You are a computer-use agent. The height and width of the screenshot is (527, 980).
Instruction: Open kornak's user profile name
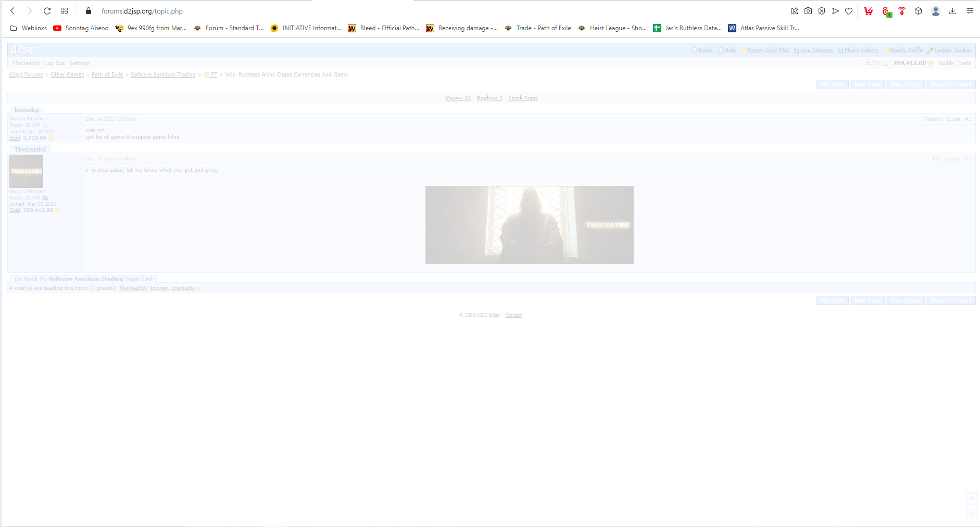click(x=24, y=110)
